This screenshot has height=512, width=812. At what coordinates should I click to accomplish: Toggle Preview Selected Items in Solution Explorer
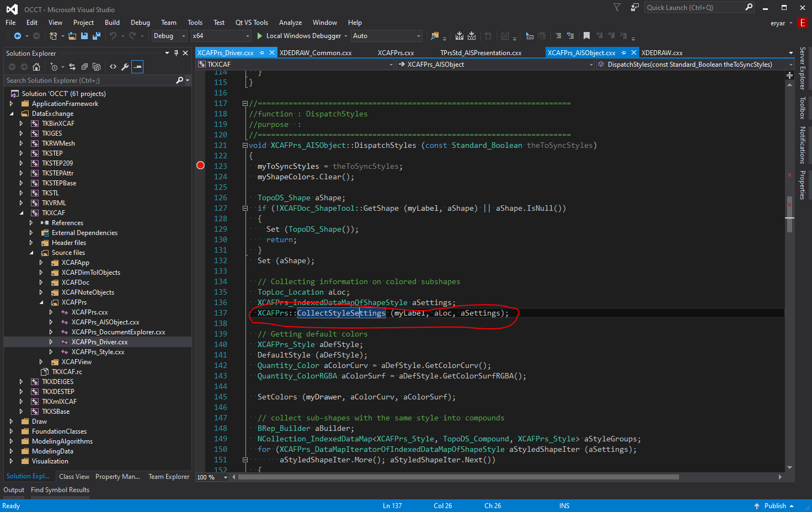[97, 67]
